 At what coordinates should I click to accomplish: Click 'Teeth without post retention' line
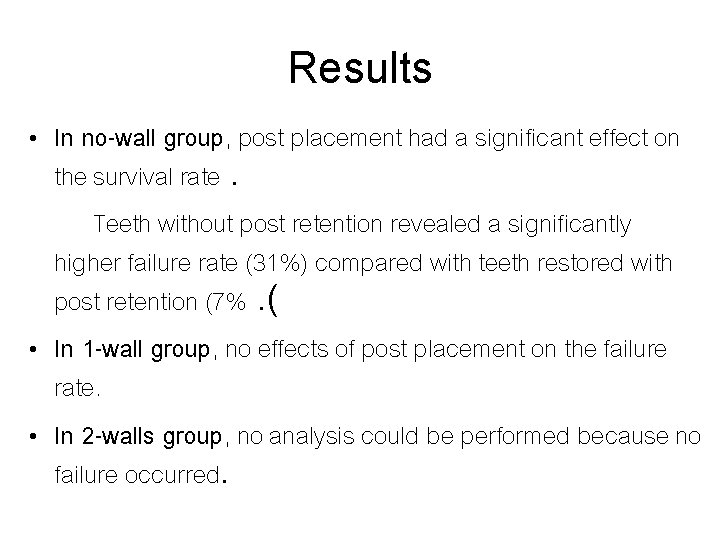(x=238, y=225)
